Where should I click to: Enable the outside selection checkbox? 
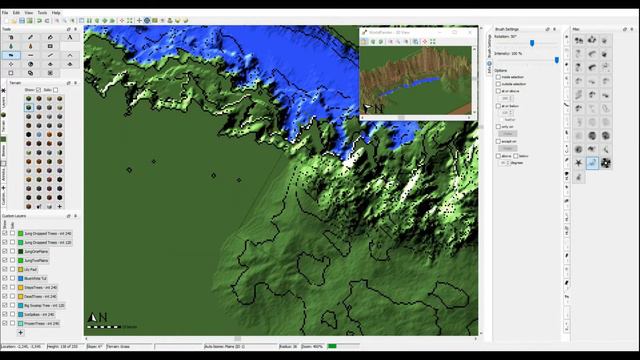pyautogui.click(x=498, y=84)
